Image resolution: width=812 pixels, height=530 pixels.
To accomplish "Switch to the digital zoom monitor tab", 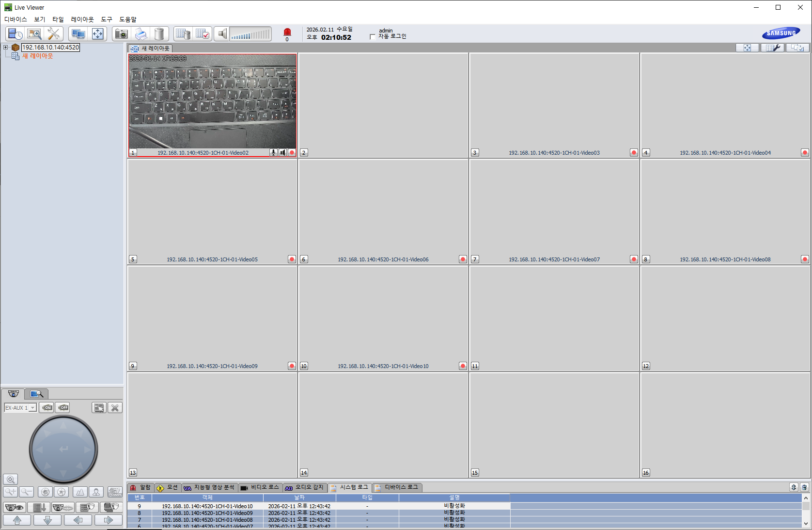I will pyautogui.click(x=36, y=394).
